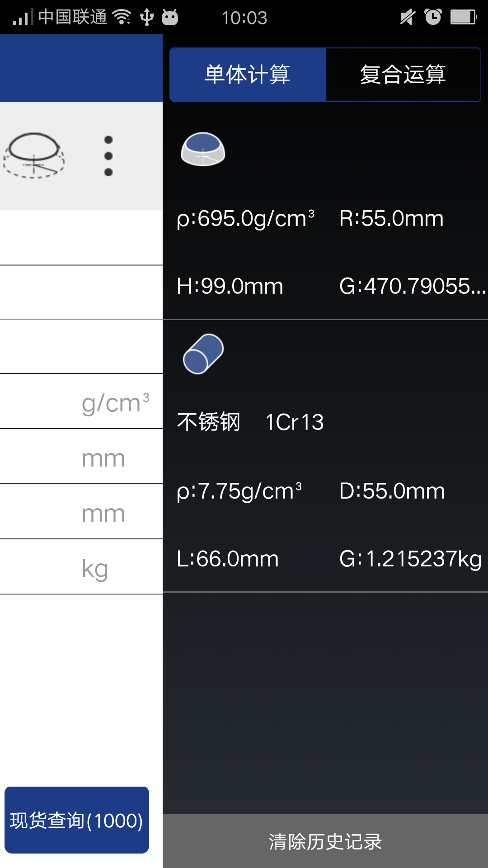Tap the Wi-Fi status bar icon
This screenshot has height=868, width=488.
[122, 17]
